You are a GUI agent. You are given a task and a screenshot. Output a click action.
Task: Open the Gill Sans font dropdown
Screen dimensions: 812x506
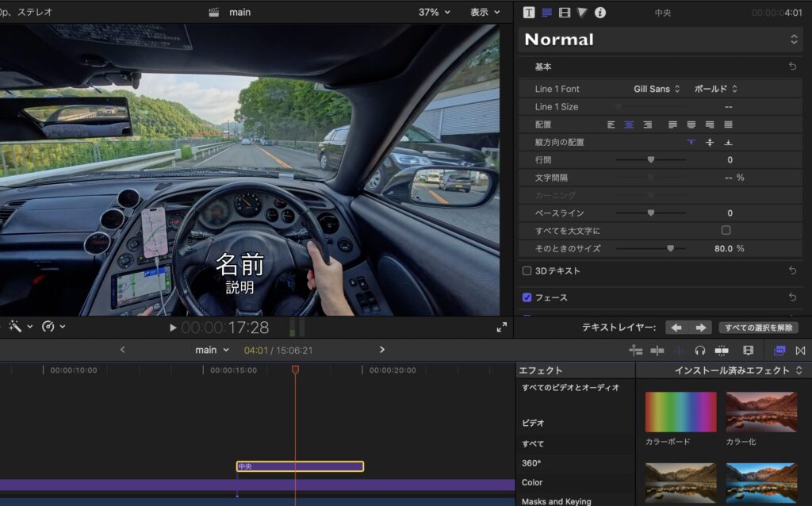click(x=657, y=89)
